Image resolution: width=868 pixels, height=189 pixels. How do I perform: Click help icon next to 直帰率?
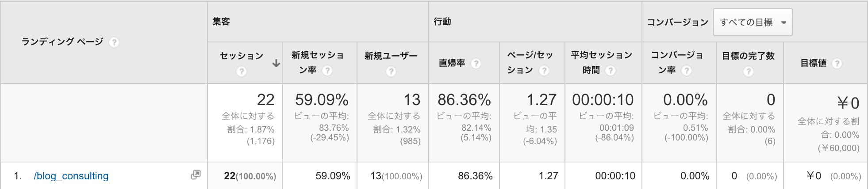476,63
